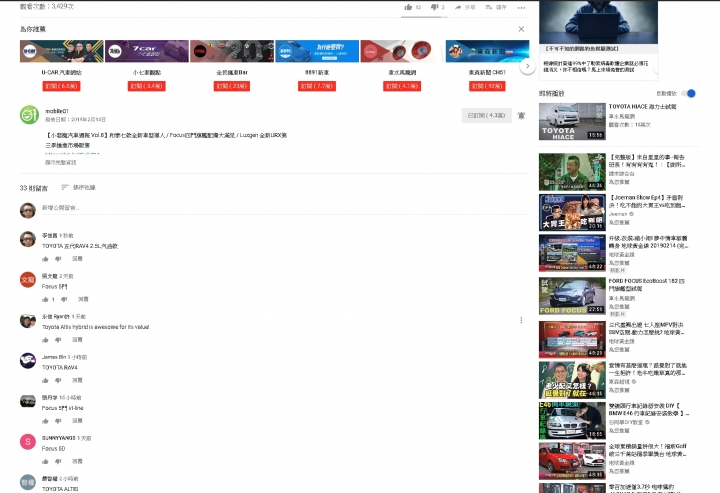
Task: Subscribe to the Bar channel (23萬)
Action: pos(232,86)
